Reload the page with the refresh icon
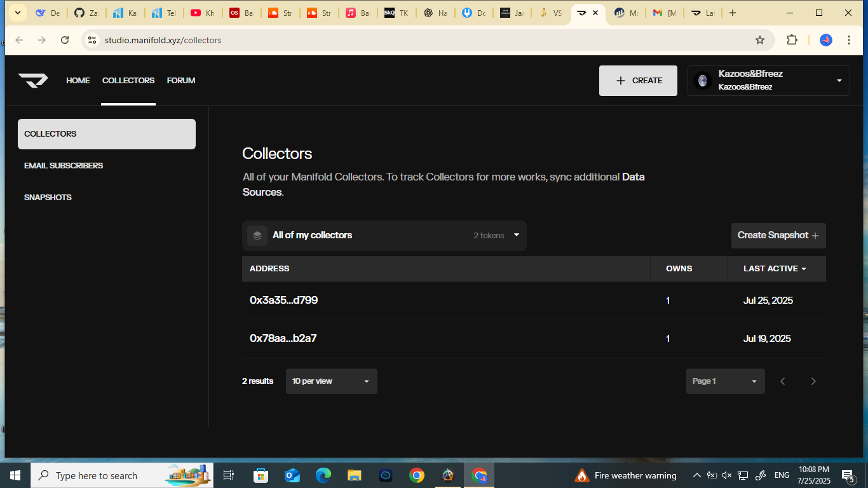This screenshot has width=868, height=488. [x=65, y=40]
